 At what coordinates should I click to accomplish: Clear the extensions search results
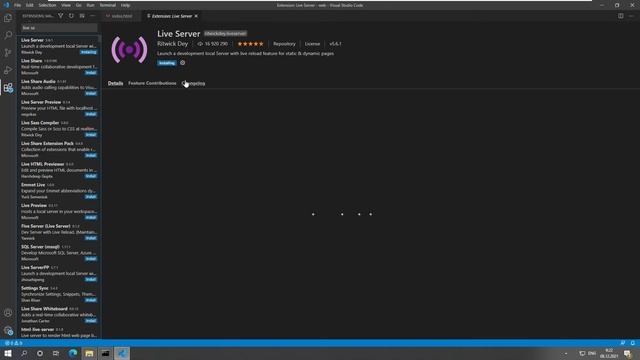click(x=82, y=16)
